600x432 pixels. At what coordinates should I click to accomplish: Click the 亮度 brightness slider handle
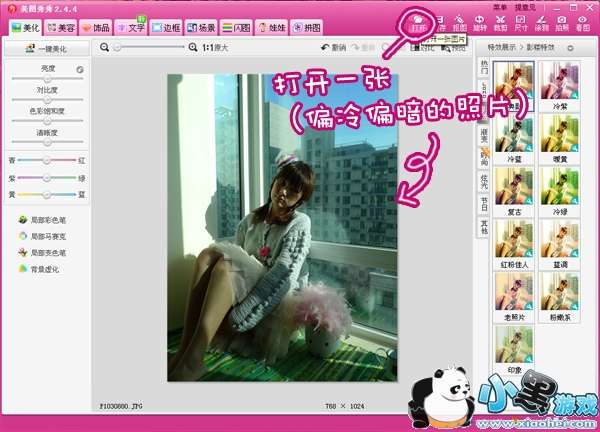point(47,78)
